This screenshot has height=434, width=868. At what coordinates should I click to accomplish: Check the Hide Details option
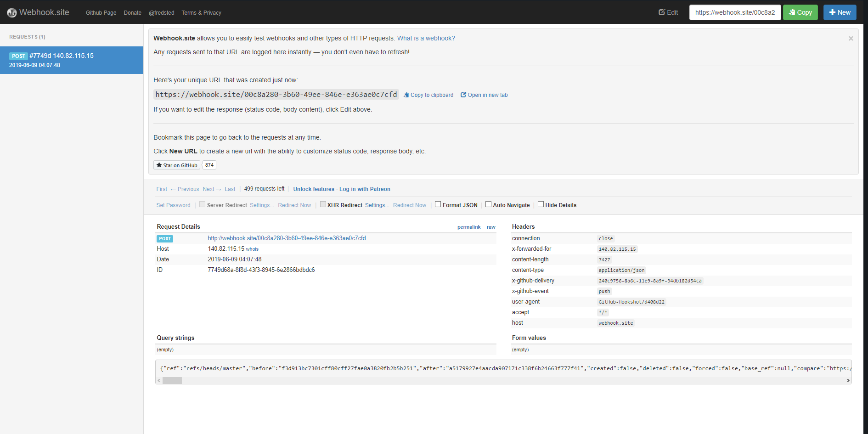[541, 205]
